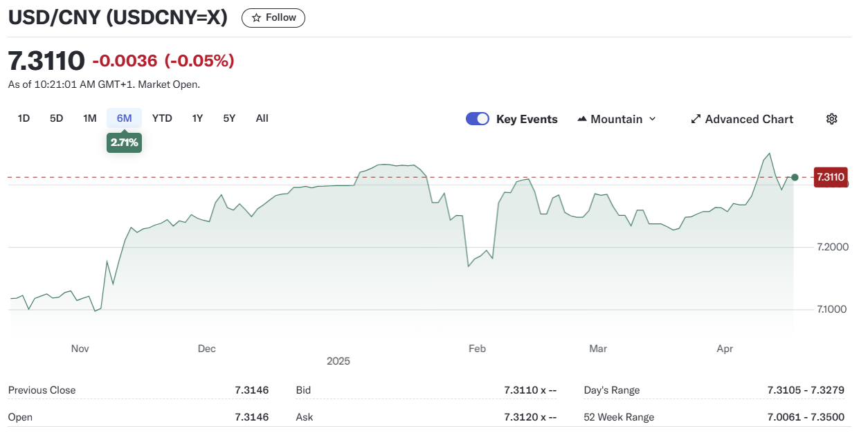The width and height of the screenshot is (868, 442).
Task: Click the green current price dot on chart
Action: pyautogui.click(x=795, y=178)
